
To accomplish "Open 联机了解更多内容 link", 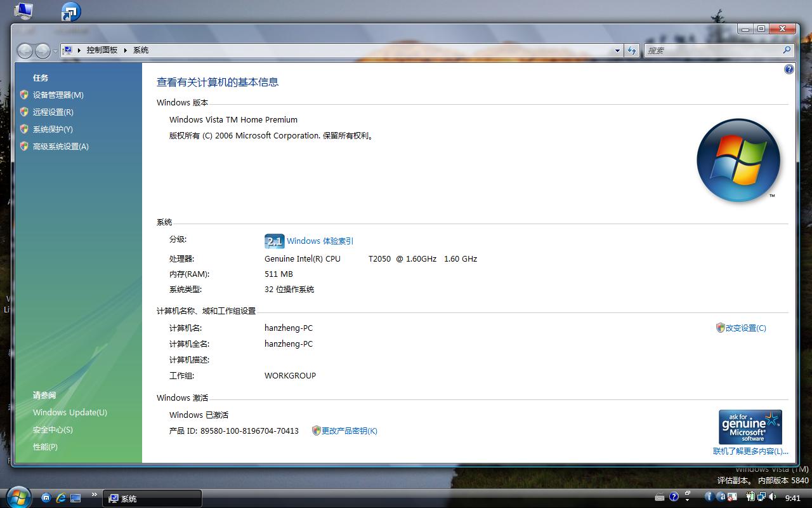I will 750,451.
